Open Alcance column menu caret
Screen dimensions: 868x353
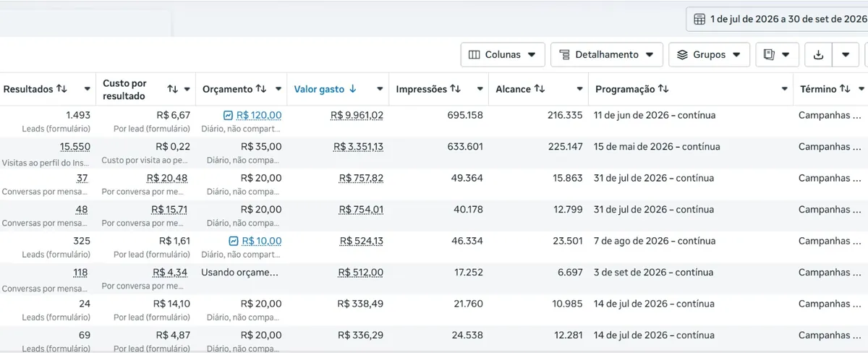[579, 89]
